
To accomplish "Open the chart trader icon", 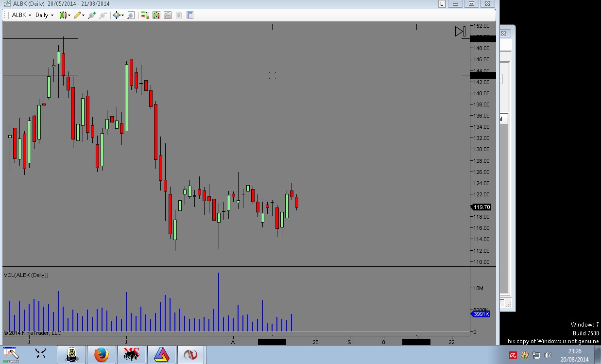I will point(145,15).
